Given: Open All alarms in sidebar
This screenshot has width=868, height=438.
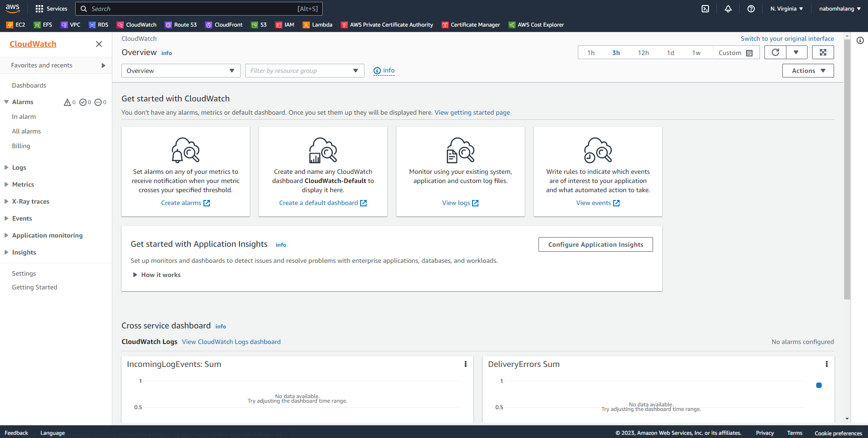Looking at the screenshot, I should [26, 131].
